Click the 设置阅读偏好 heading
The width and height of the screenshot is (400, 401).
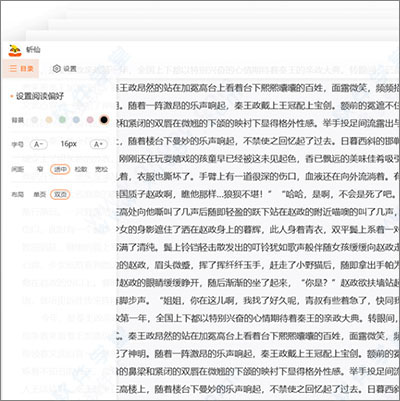(x=40, y=96)
